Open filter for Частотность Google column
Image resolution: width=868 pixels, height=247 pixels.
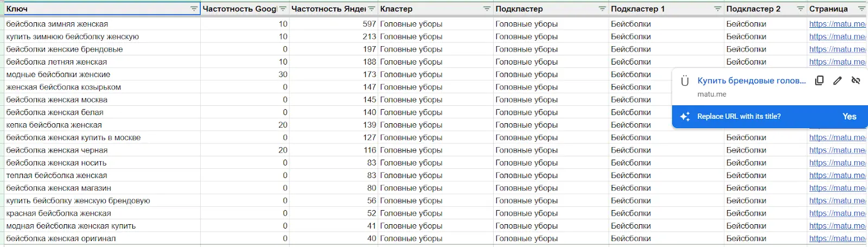point(283,9)
